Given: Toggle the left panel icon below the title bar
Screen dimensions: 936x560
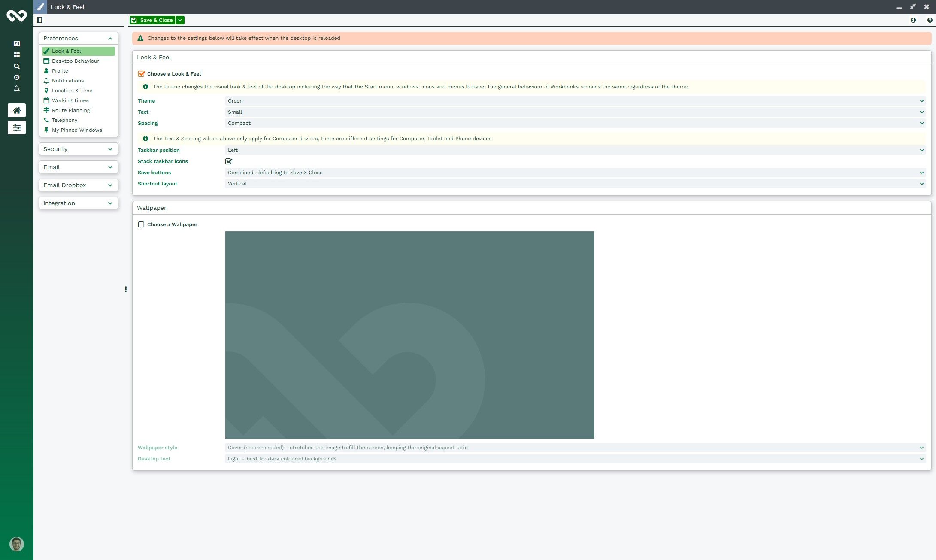Looking at the screenshot, I should (x=39, y=20).
